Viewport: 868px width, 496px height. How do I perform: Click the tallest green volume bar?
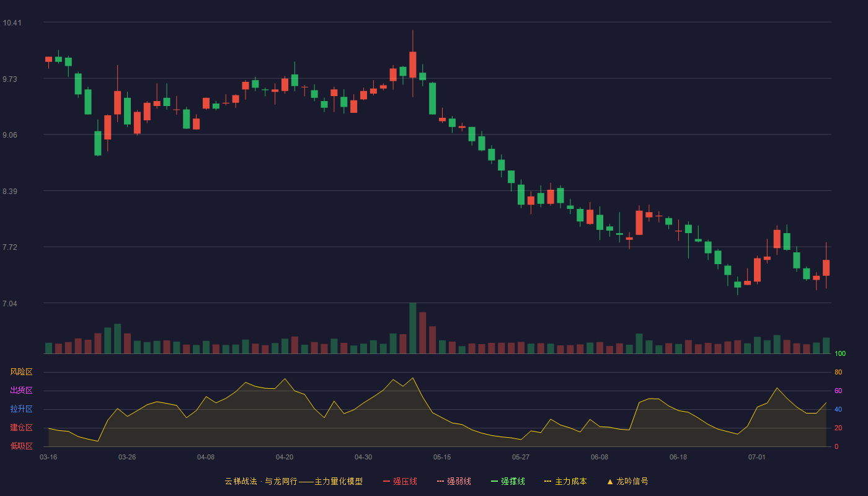[x=412, y=328]
